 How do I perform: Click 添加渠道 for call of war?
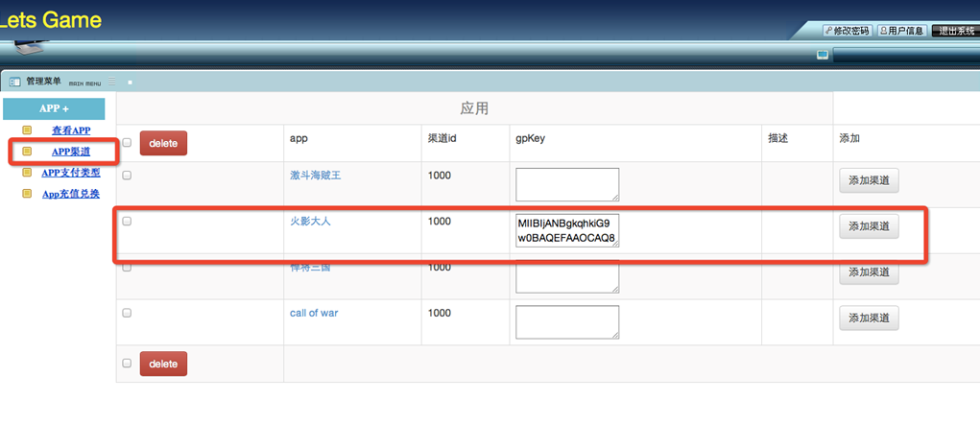[x=869, y=318]
